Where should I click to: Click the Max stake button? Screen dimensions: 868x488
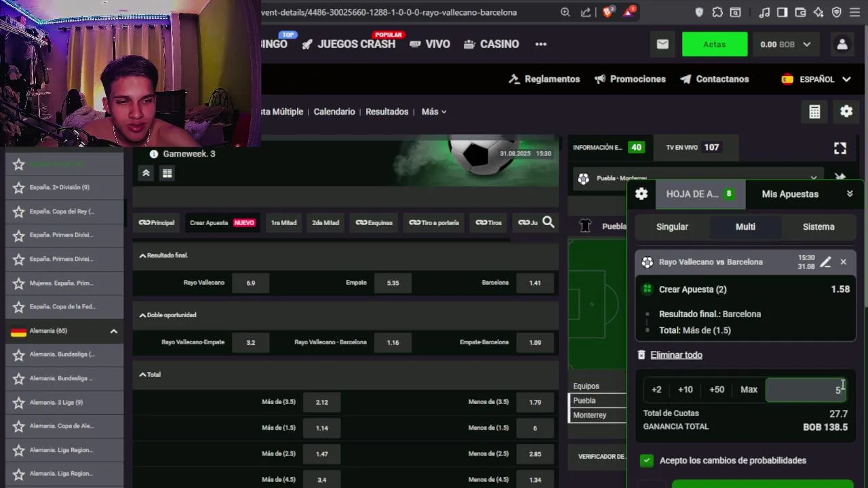[x=749, y=390]
